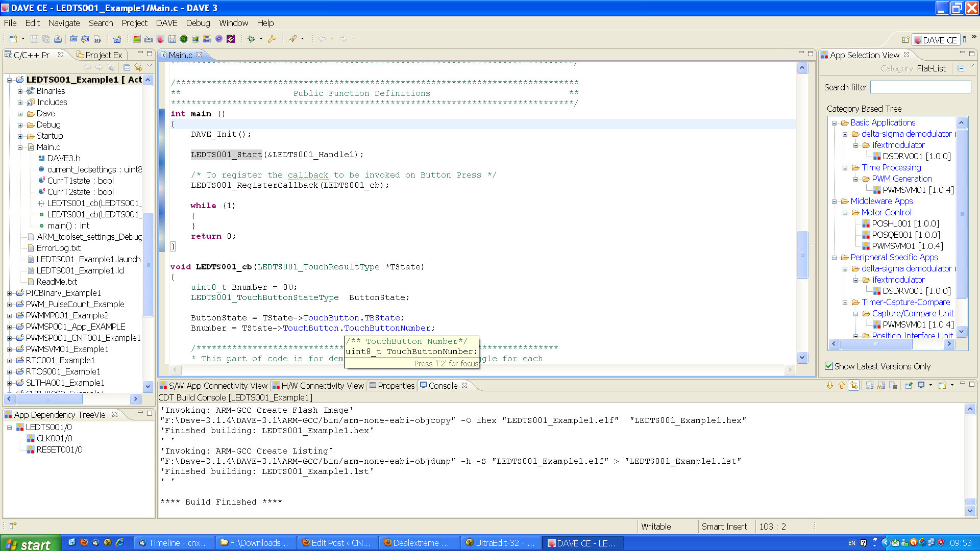
Task: Click the wrench build tool icon
Action: point(272,39)
